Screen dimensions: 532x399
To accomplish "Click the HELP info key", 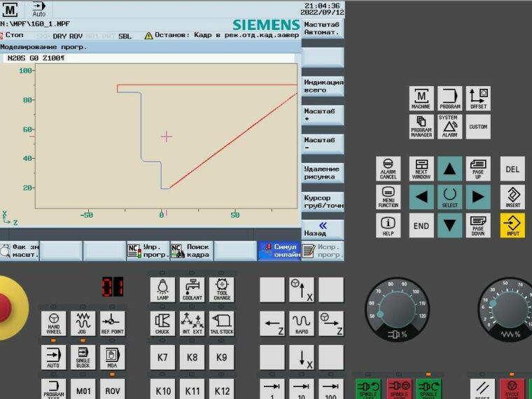I will click(388, 225).
